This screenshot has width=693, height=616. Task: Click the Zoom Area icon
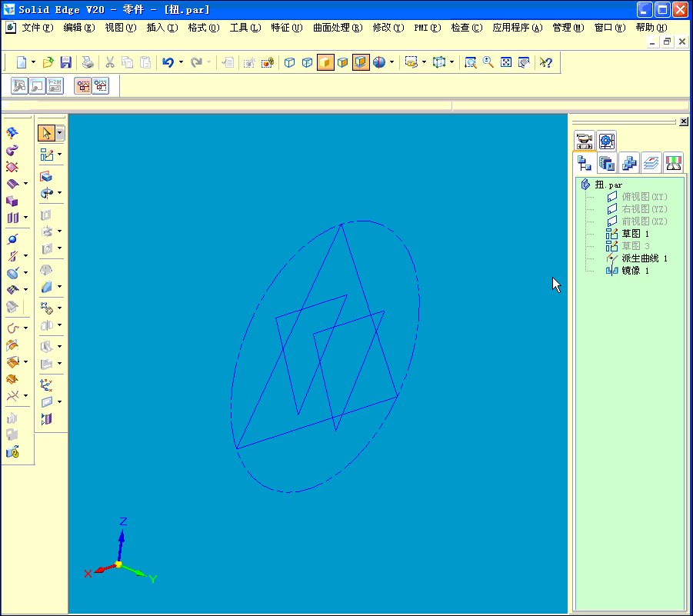pyautogui.click(x=470, y=62)
